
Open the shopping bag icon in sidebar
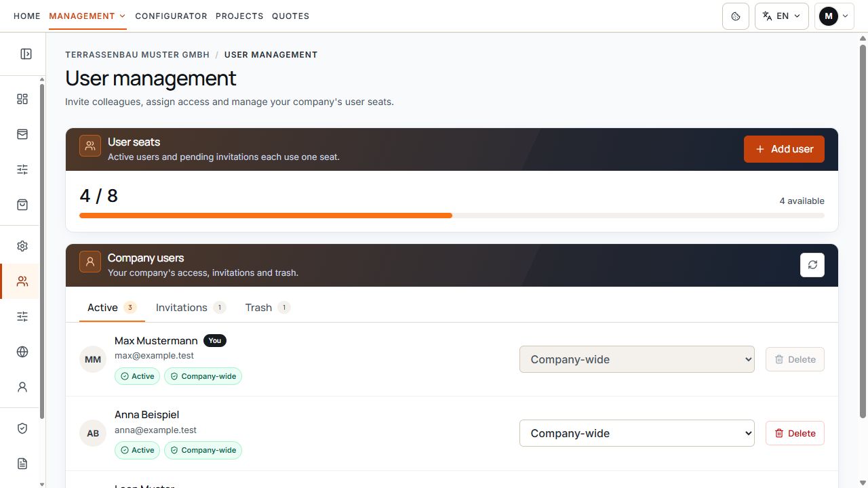22,205
